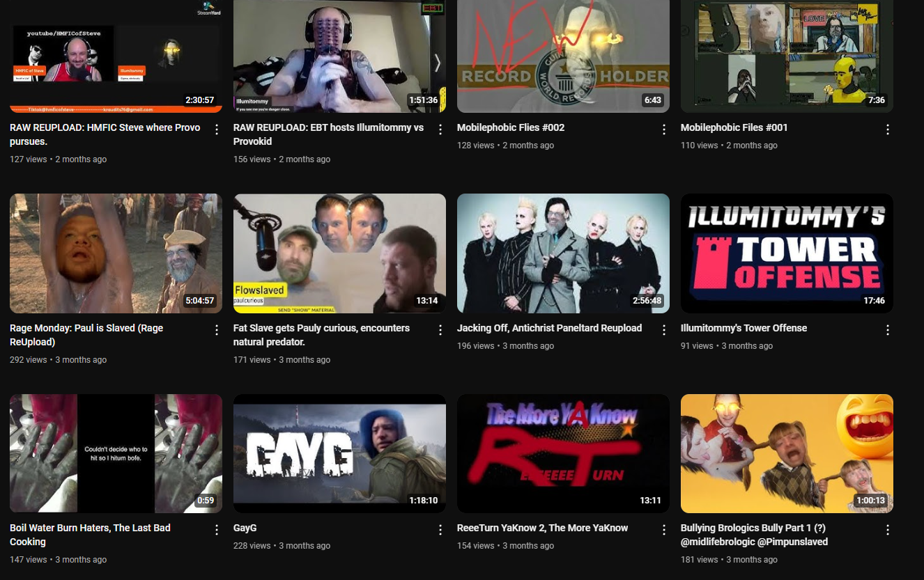Open more actions for EBT hosts Illumitommy video
The height and width of the screenshot is (580, 924).
(440, 130)
